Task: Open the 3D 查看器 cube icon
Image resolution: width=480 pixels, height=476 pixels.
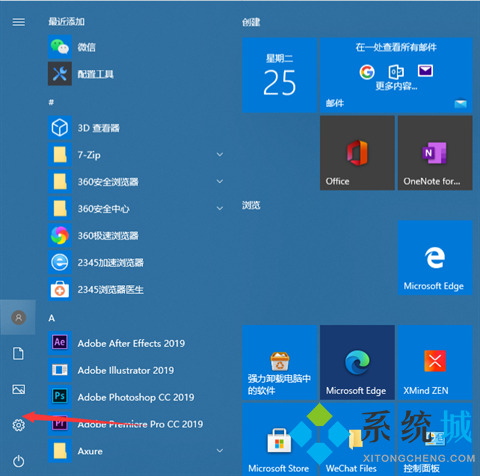Action: click(x=60, y=128)
